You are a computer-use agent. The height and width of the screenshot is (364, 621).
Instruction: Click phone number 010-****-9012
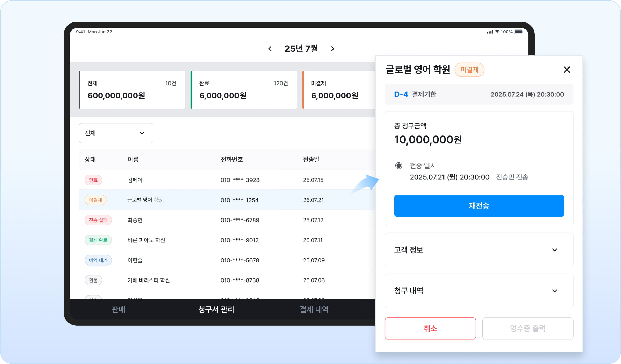[x=239, y=240]
